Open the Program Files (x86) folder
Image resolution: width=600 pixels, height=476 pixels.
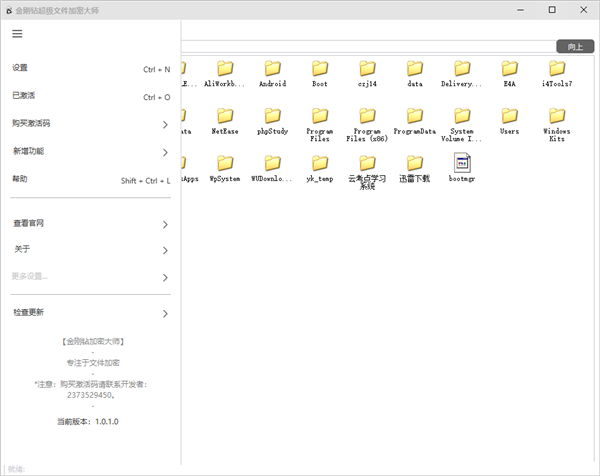(368, 116)
